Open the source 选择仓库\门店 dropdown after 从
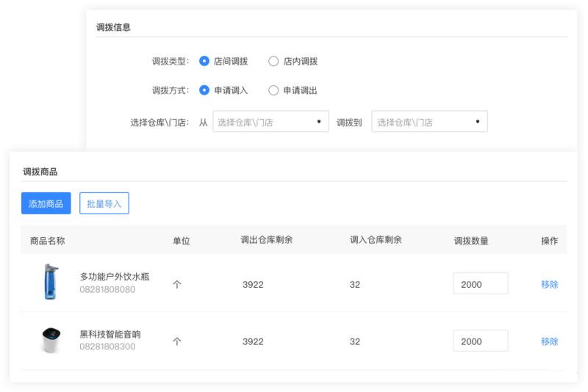The width and height of the screenshot is (588, 392). 270,121
